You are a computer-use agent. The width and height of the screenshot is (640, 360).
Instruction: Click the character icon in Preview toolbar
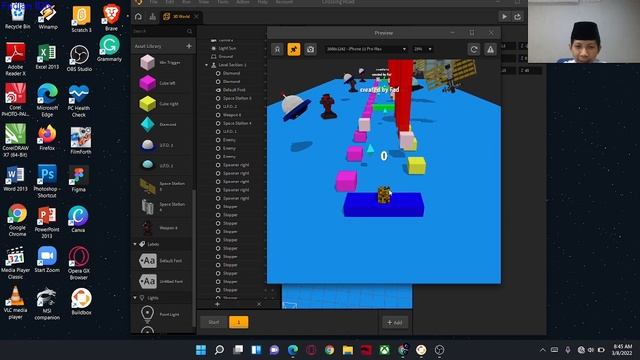277,49
